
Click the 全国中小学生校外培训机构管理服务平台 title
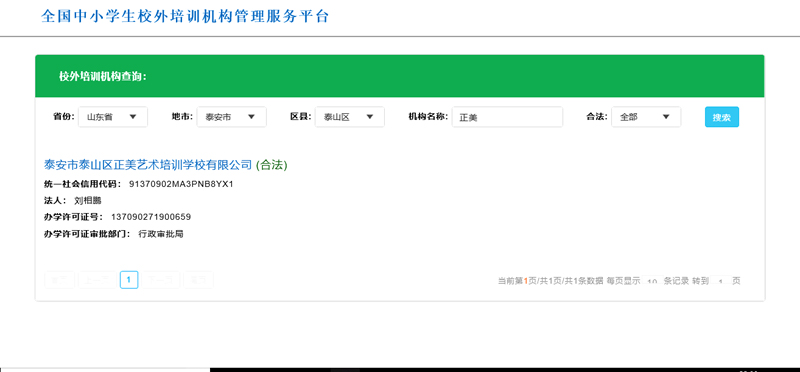coord(185,16)
